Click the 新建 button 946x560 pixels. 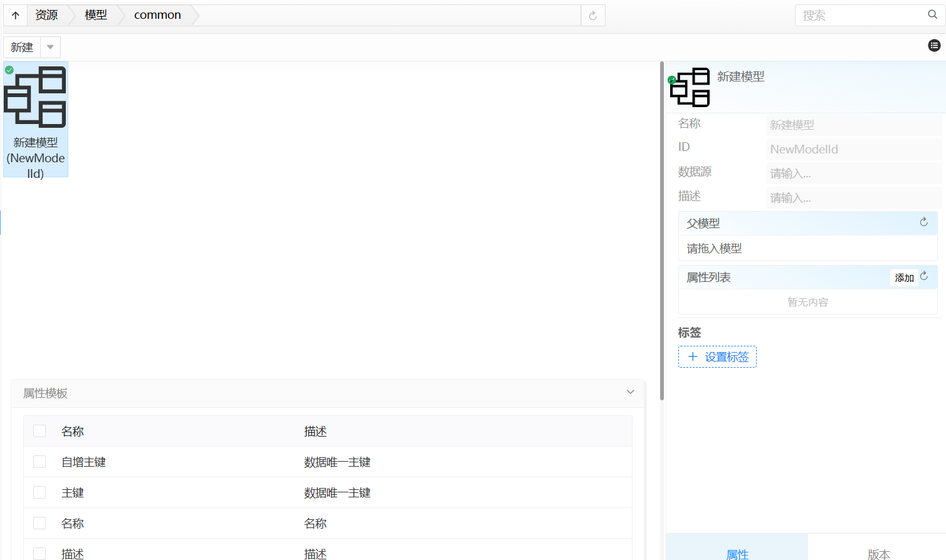(22, 47)
